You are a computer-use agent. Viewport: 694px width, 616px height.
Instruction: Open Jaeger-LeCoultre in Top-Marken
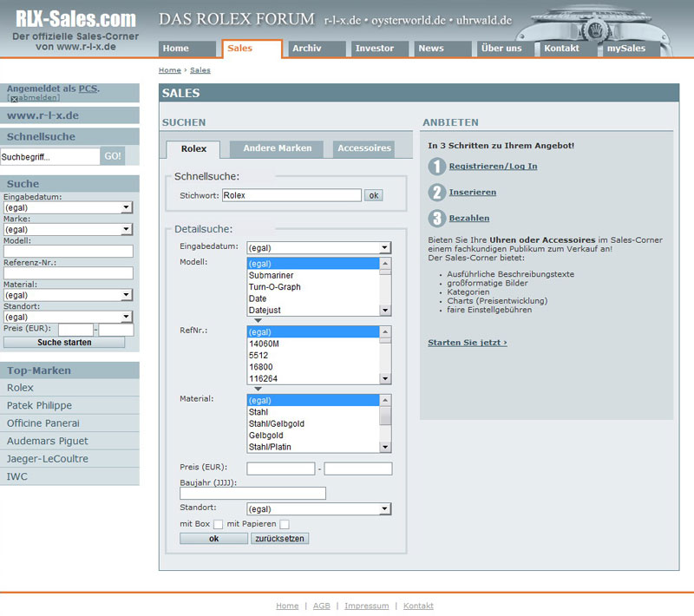[x=69, y=459]
